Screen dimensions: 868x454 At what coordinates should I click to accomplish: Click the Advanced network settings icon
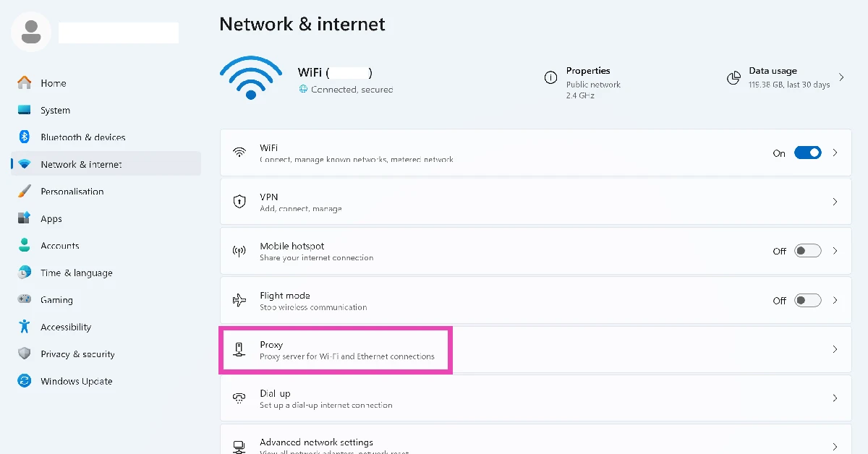[x=239, y=445]
